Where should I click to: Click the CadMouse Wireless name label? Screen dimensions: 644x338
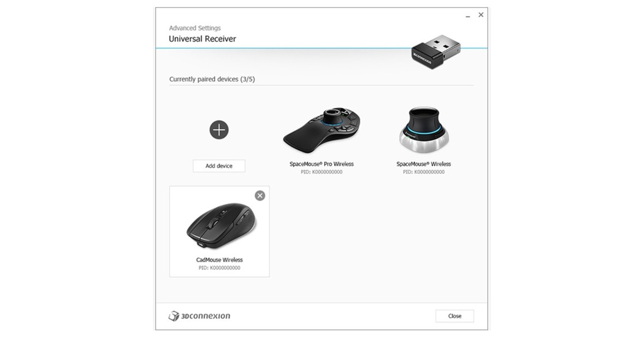[x=219, y=260]
